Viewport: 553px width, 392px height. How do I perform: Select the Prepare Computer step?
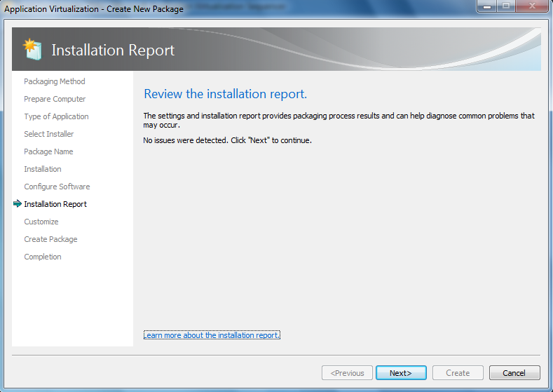[x=55, y=99]
